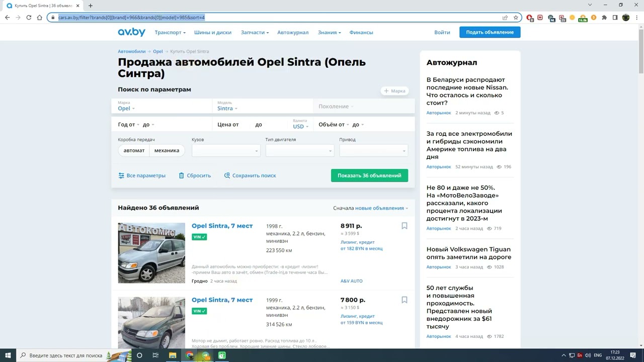Add another brand with + Марка
The width and height of the screenshot is (644, 362).
(x=394, y=91)
